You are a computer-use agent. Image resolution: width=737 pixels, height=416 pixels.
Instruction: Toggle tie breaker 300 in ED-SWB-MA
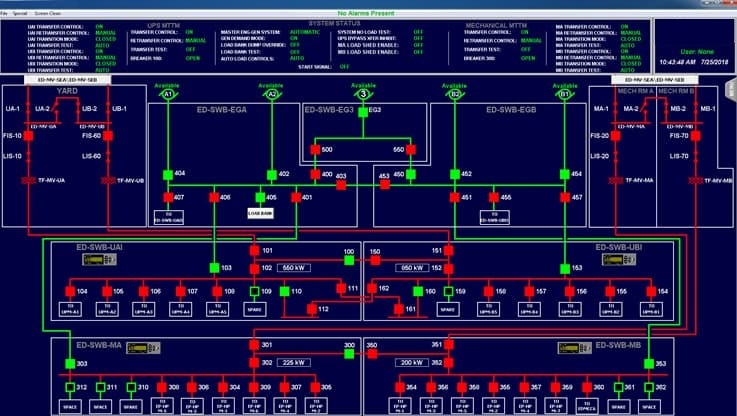pos(349,353)
